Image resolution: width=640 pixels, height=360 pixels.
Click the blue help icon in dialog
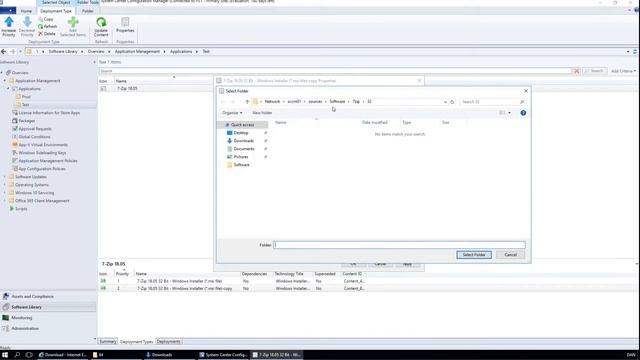pos(523,113)
